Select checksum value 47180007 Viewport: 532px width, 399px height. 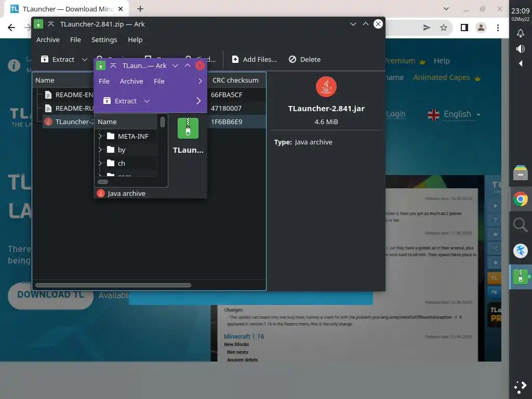[x=227, y=108]
